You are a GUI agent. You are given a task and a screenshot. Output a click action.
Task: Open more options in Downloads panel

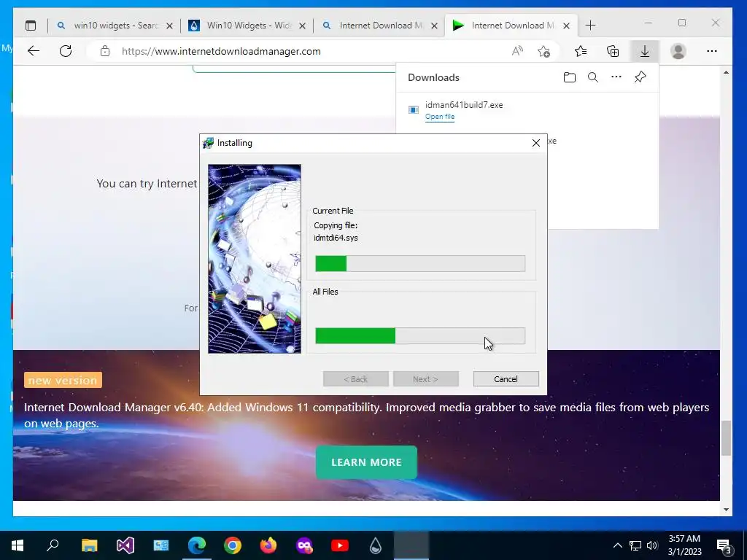(x=616, y=77)
